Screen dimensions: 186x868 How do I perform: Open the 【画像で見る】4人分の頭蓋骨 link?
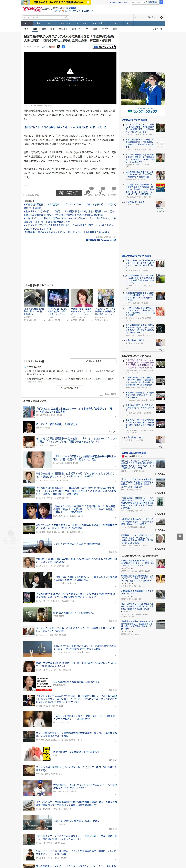65,127
